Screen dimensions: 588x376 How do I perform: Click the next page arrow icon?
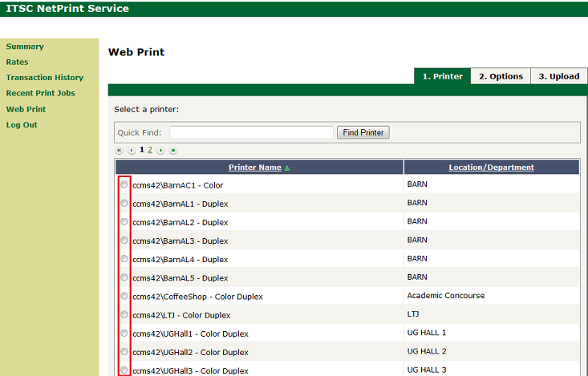pos(160,150)
